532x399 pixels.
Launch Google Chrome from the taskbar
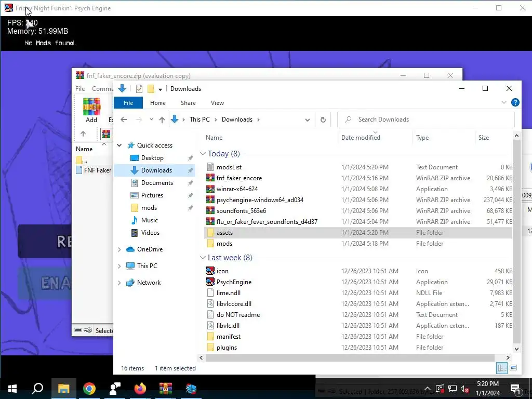[x=89, y=389]
